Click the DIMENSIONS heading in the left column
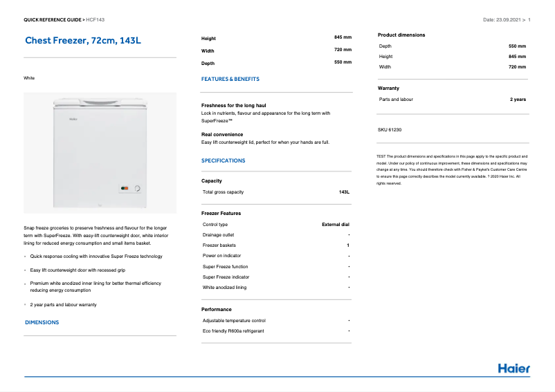This screenshot has height=392, width=555. [42, 322]
